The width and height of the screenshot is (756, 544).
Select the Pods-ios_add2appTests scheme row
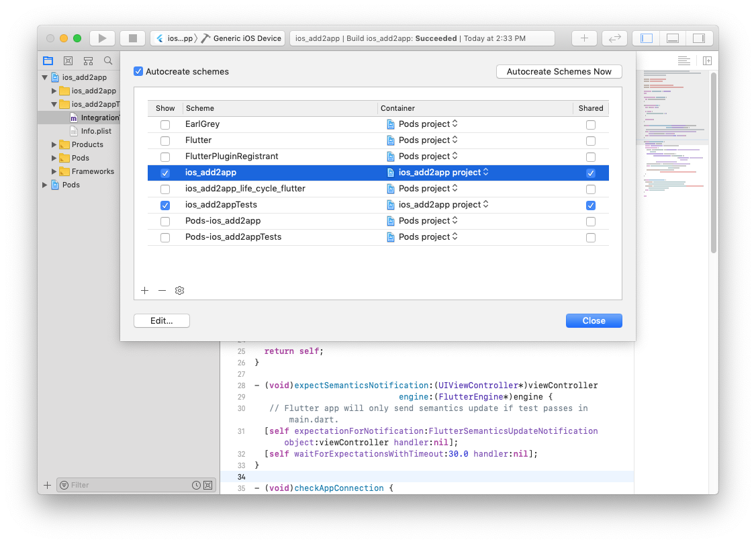click(x=378, y=237)
